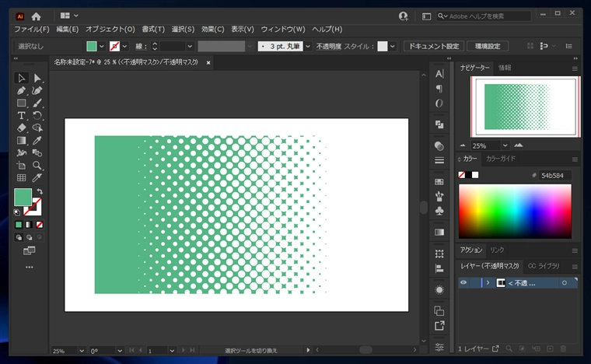The height and width of the screenshot is (364, 591).
Task: Choose the Rectangle tool
Action: tap(21, 103)
